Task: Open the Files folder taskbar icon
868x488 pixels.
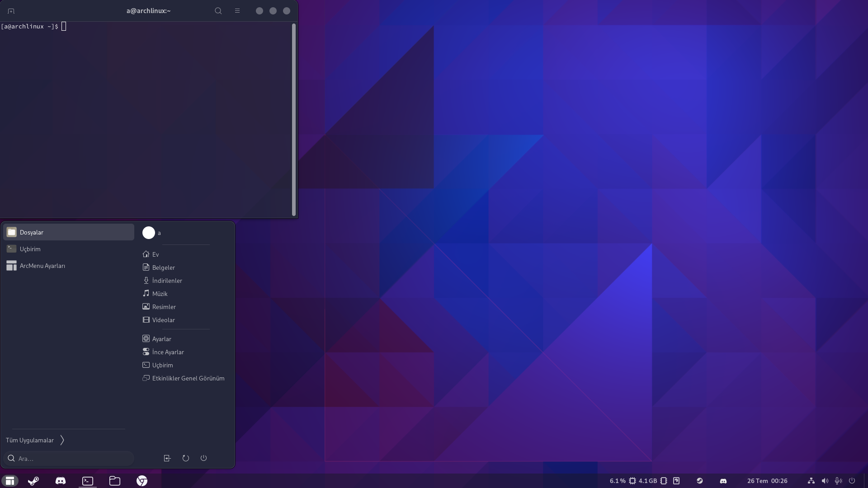Action: 115,481
